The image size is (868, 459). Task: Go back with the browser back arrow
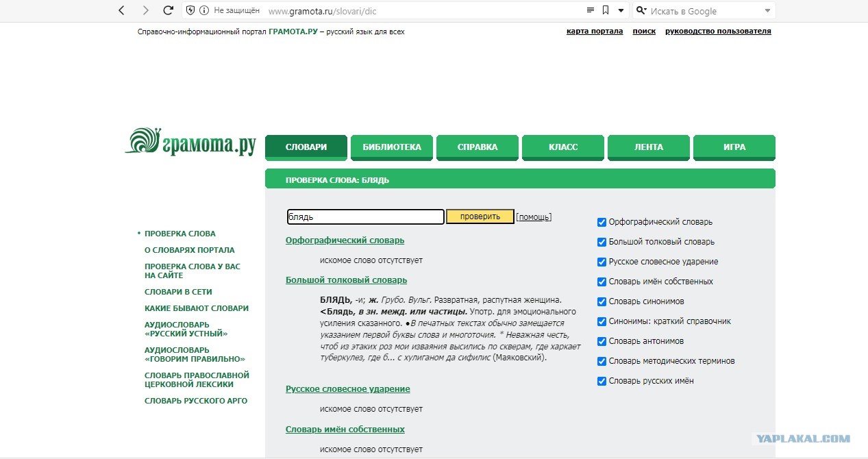[x=122, y=10]
